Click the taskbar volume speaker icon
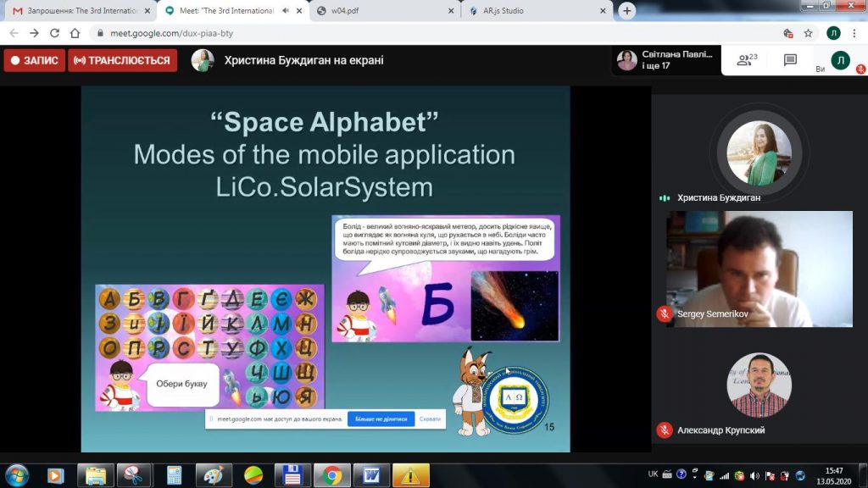This screenshot has width=868, height=488. [x=754, y=475]
